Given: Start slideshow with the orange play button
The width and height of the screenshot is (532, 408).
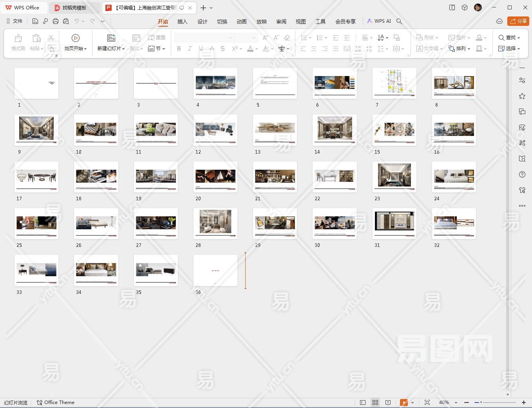Looking at the screenshot, I should pos(404,403).
